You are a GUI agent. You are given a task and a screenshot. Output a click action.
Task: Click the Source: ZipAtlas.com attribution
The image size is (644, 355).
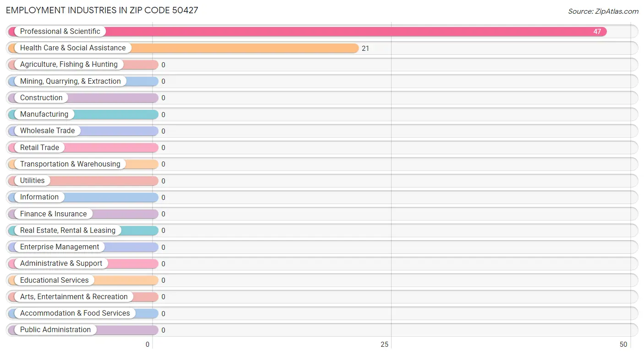point(603,11)
